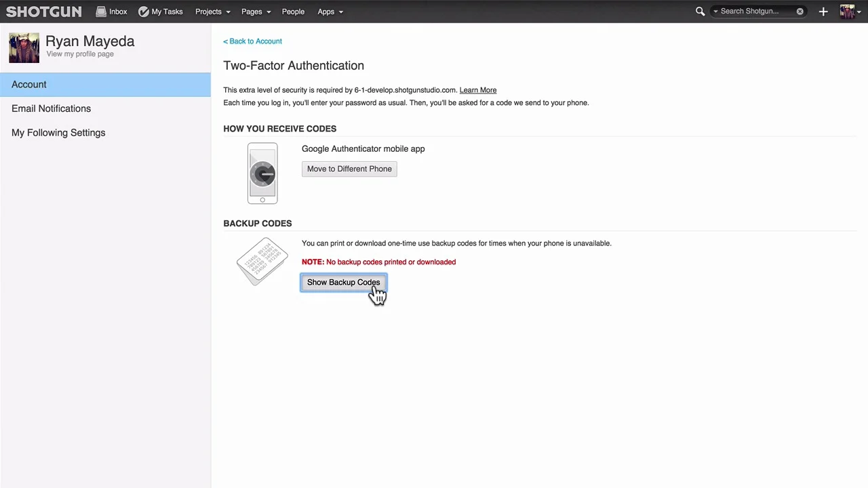Click the search magnifier icon
The image size is (868, 488).
coord(700,12)
